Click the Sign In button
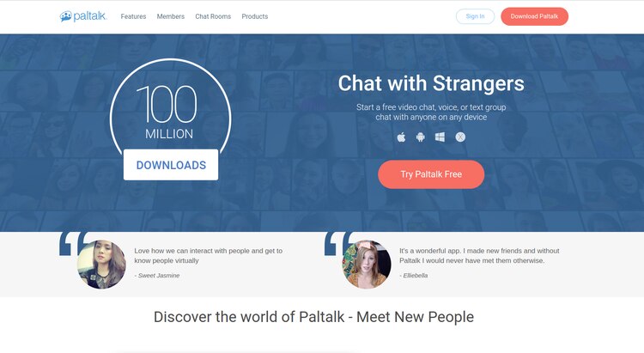 pos(475,16)
